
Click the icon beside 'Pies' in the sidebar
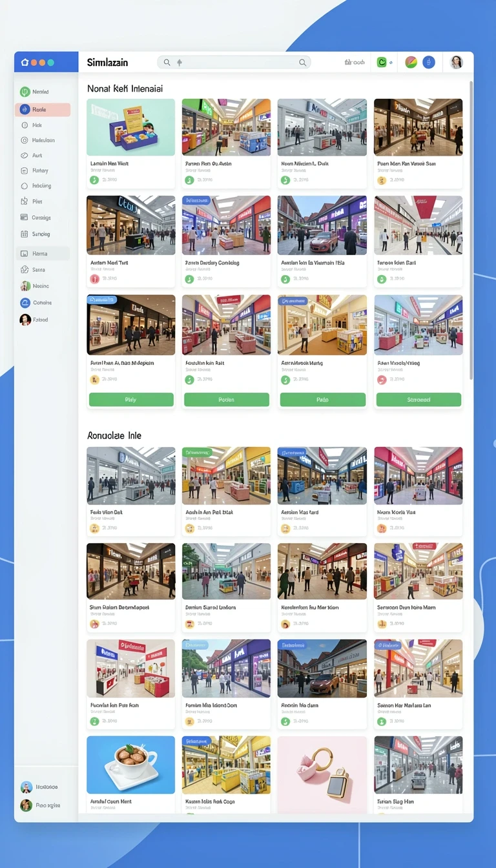(x=25, y=201)
